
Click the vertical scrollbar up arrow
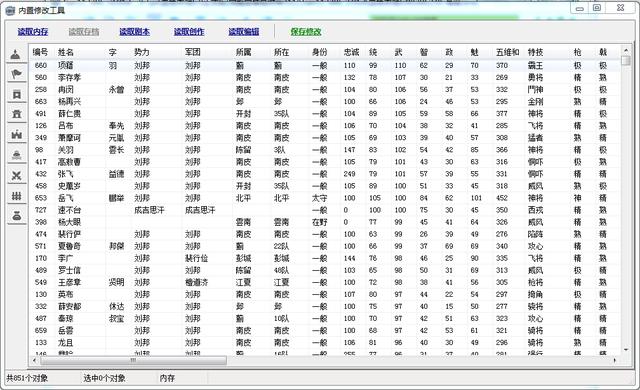coord(626,50)
